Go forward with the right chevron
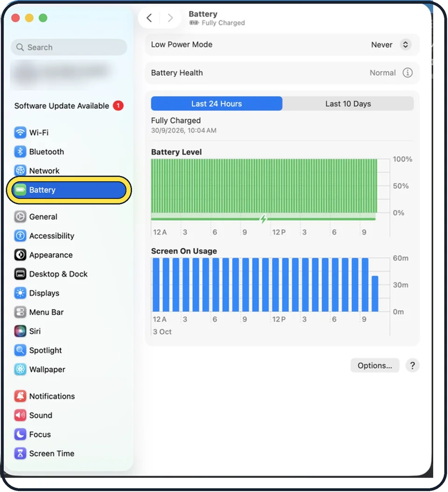Viewport: 448px width, 492px height. pyautogui.click(x=170, y=18)
